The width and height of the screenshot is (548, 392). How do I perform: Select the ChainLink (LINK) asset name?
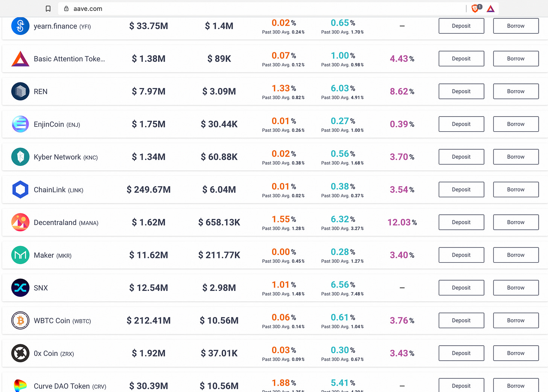[59, 190]
